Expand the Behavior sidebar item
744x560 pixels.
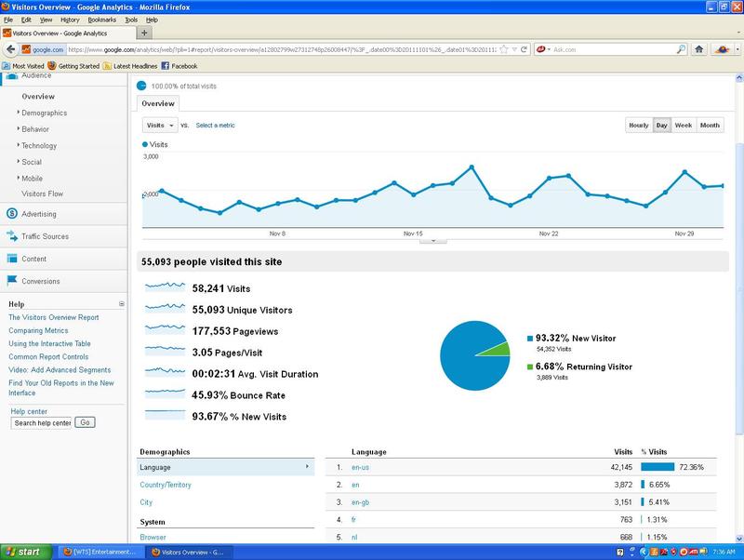click(34, 129)
